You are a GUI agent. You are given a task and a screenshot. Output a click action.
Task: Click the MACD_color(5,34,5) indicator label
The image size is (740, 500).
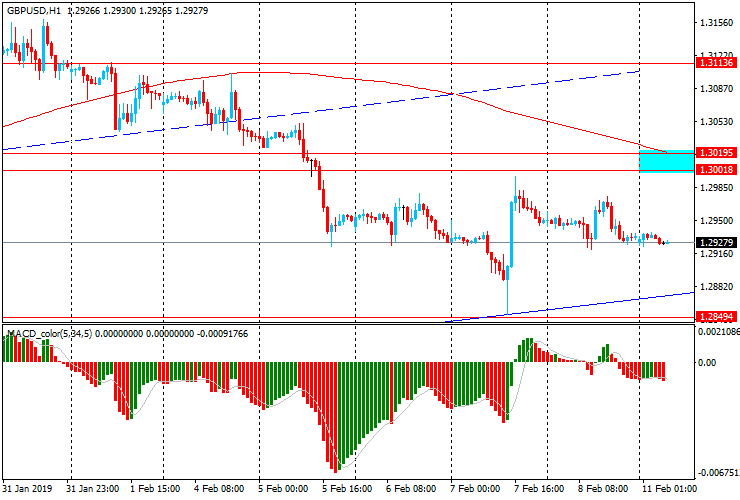[x=49, y=333]
